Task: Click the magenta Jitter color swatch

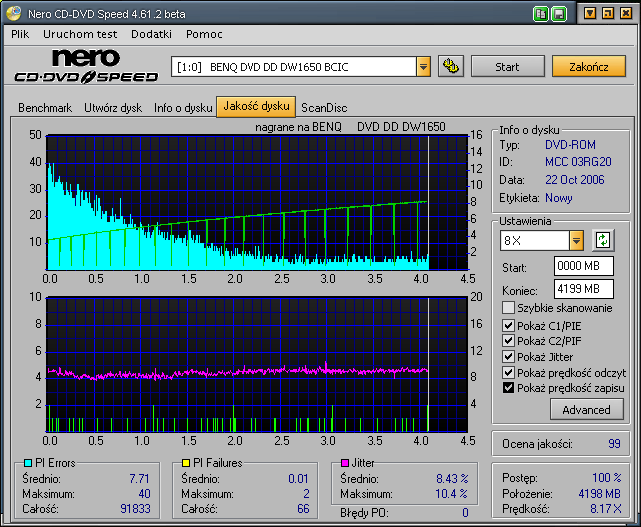Action: pos(345,463)
